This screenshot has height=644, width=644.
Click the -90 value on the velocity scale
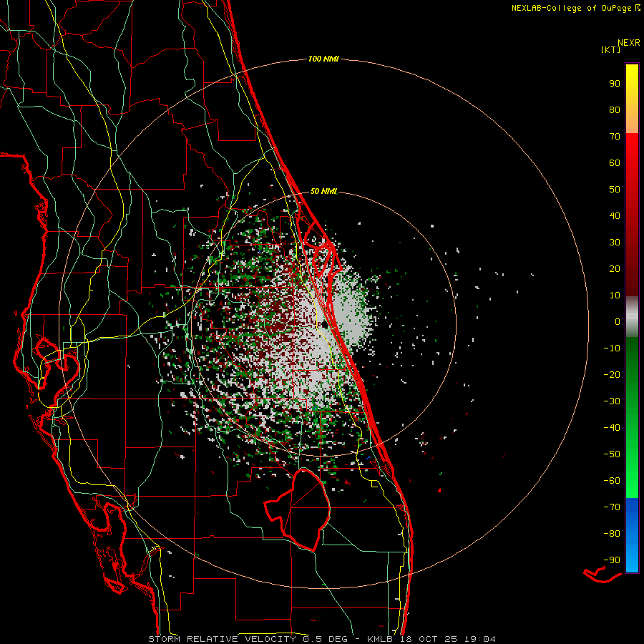coord(612,560)
